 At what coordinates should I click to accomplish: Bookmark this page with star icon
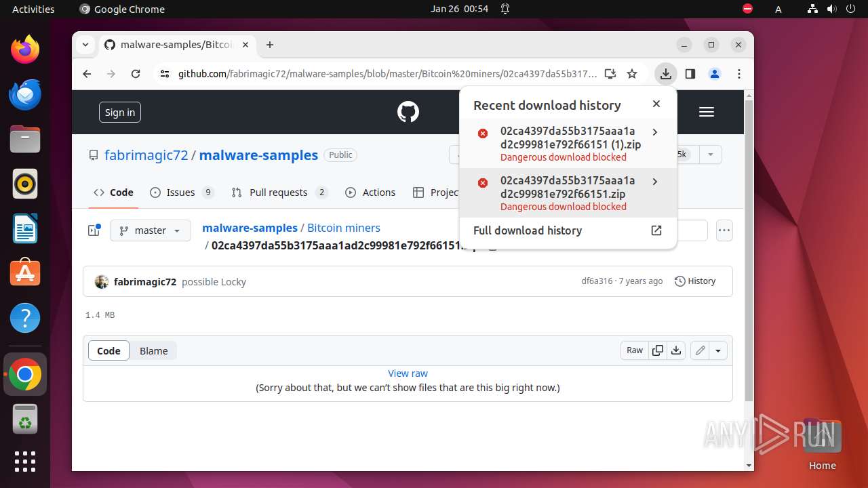632,74
